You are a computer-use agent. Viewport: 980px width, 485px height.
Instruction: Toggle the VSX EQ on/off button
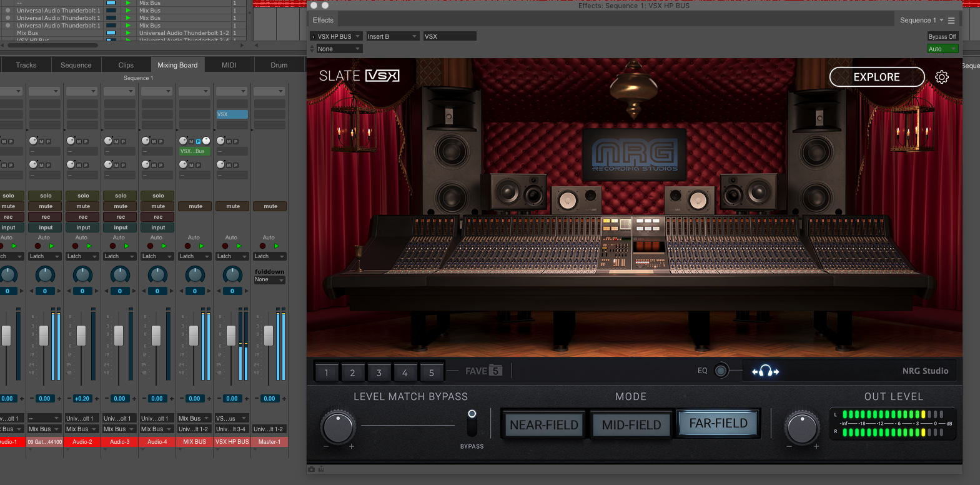coord(721,371)
